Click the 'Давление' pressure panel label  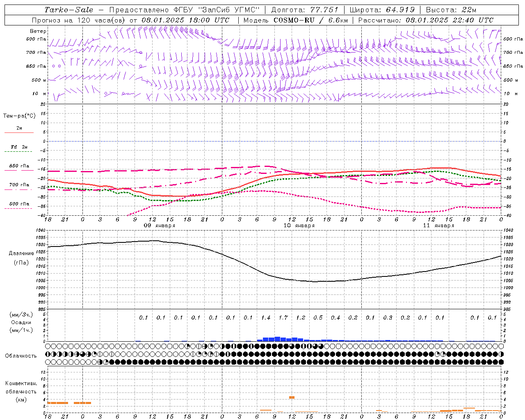[x=21, y=253]
